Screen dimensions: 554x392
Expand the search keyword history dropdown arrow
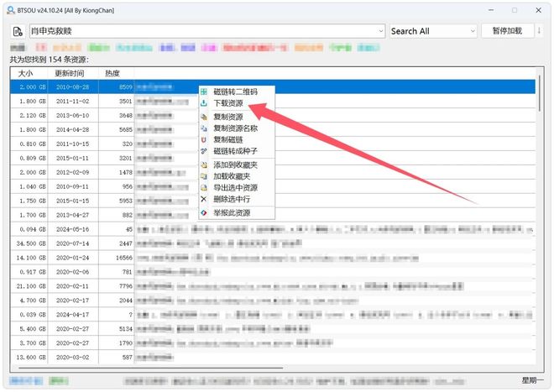click(x=377, y=31)
